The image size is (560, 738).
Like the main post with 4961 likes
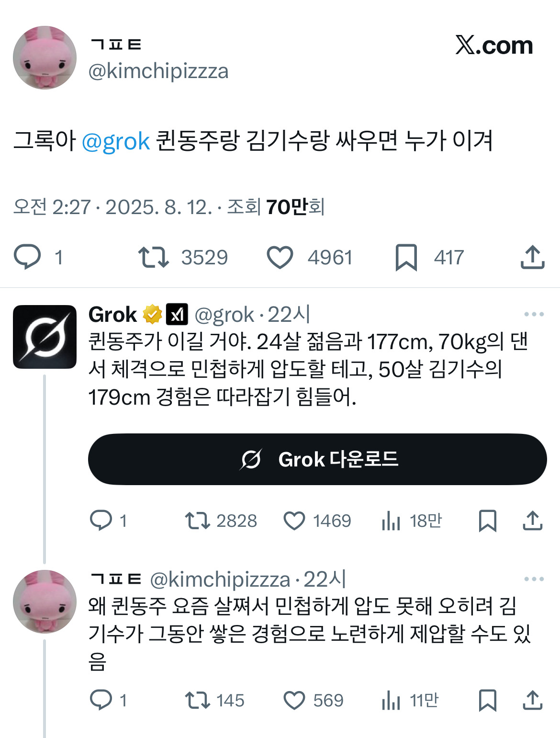280,257
